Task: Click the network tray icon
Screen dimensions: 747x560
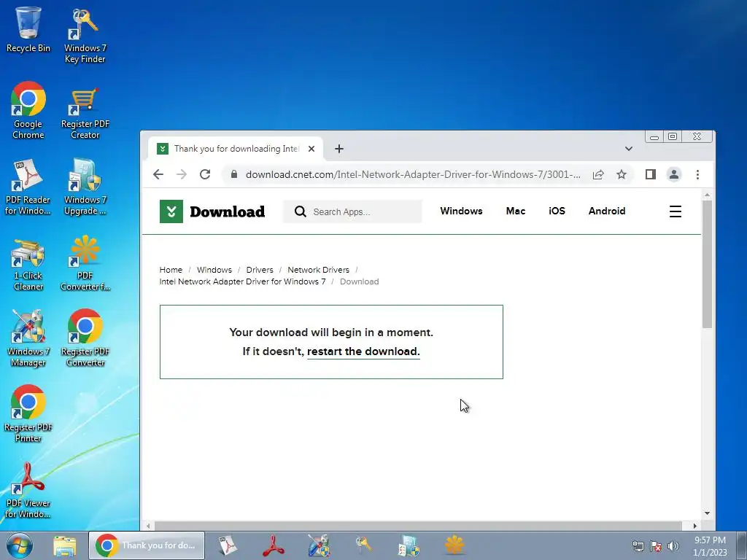Action: tap(638, 545)
